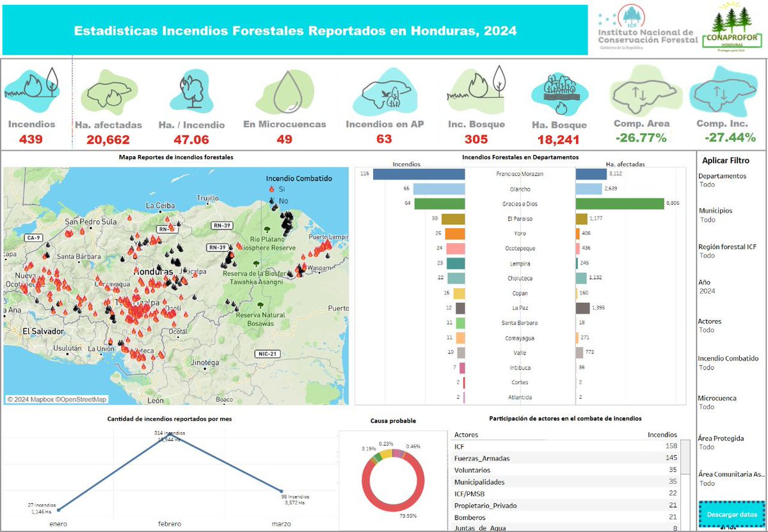Select the Fuerzas_Armadas row
This screenshot has height=532, width=768.
pyautogui.click(x=565, y=458)
